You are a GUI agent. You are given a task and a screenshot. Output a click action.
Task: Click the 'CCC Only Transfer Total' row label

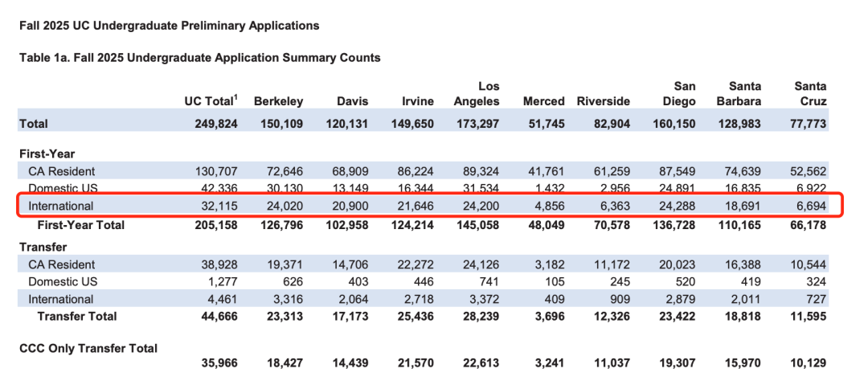(x=88, y=348)
